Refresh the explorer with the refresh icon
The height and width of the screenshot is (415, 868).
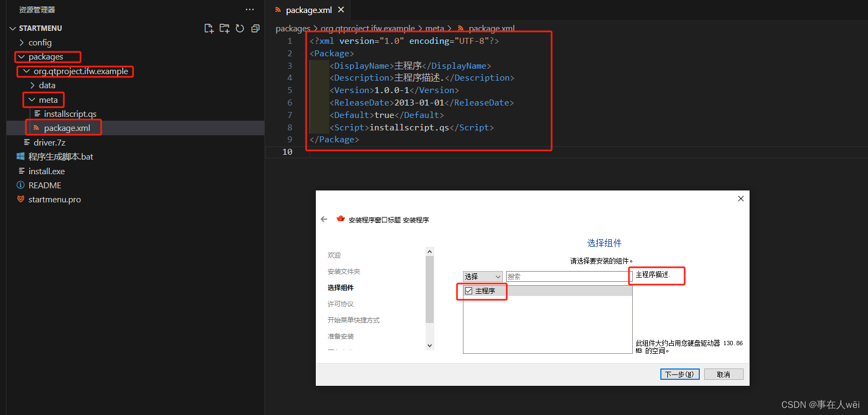point(240,28)
